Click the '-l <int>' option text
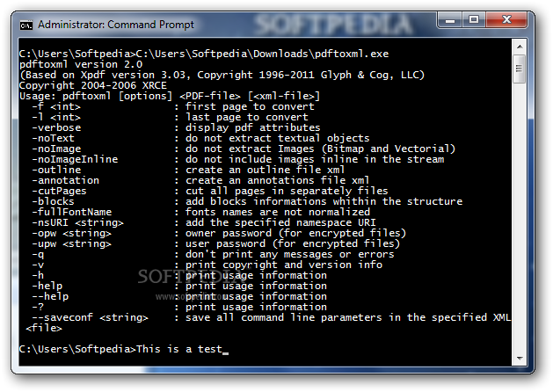553x392 pixels. tap(56, 117)
